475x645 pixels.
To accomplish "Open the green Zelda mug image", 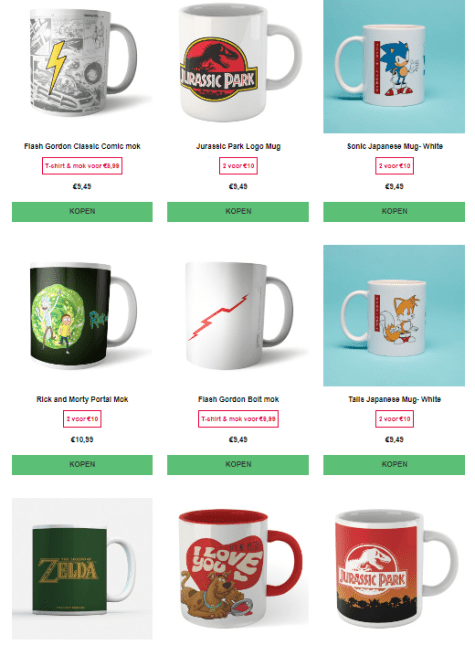I will pos(82,568).
